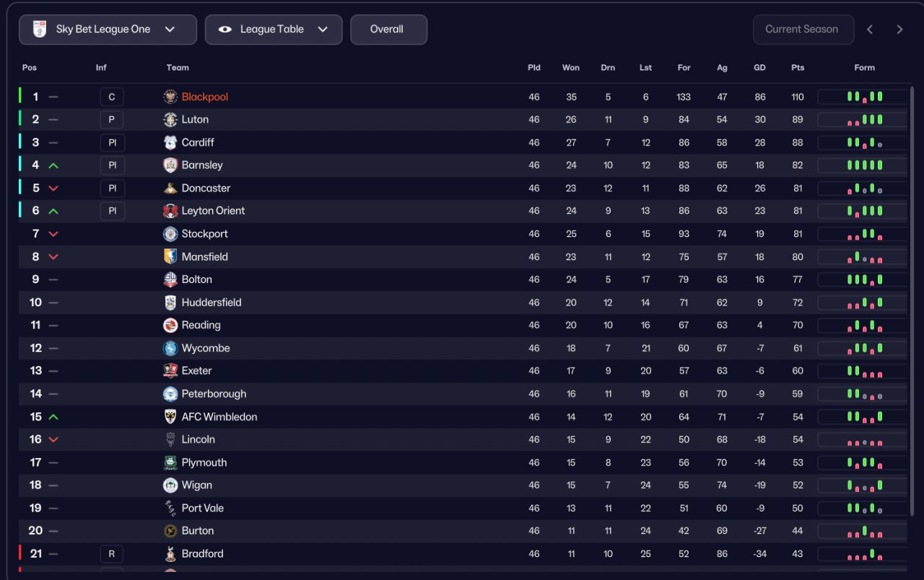Click the Barnsley club badge icon

coord(170,165)
